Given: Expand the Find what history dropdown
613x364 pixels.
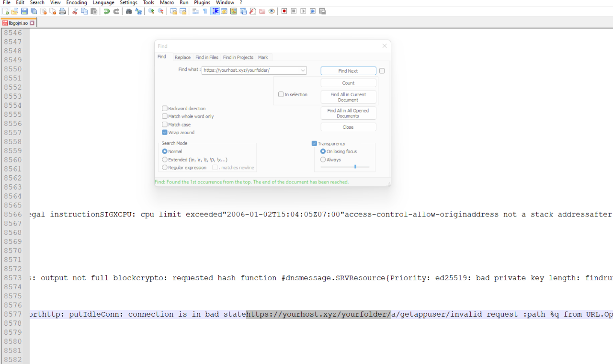Looking at the screenshot, I should pyautogui.click(x=303, y=70).
